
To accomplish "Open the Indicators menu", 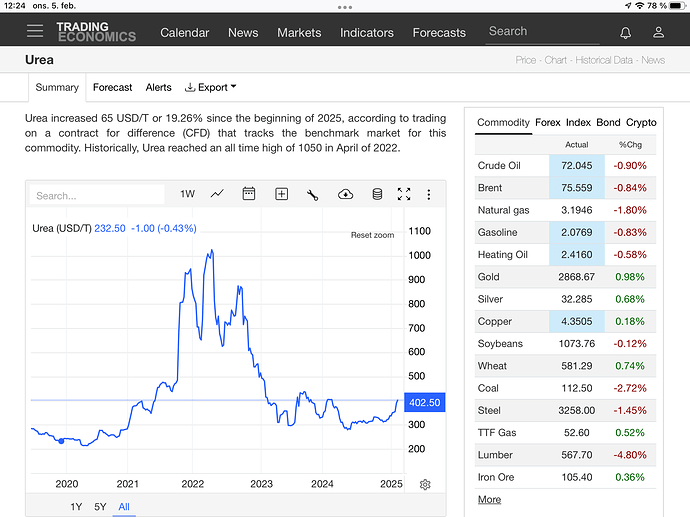I will coord(367,33).
